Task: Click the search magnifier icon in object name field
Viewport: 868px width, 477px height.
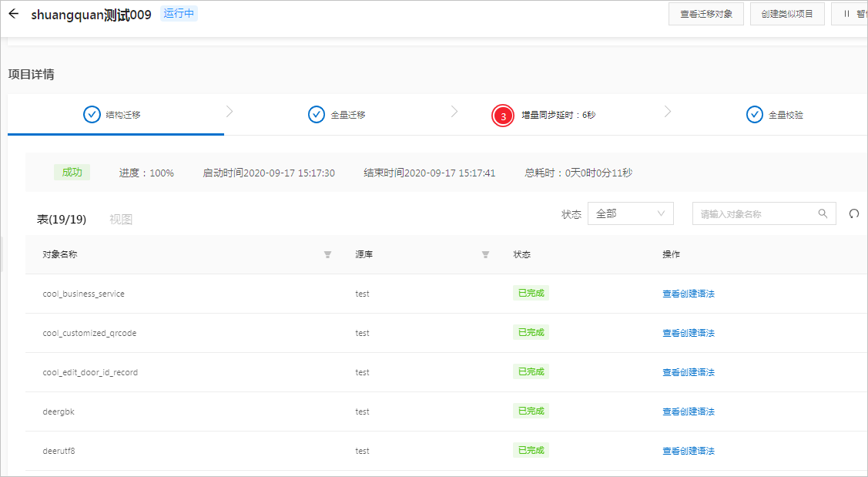Action: pos(822,213)
